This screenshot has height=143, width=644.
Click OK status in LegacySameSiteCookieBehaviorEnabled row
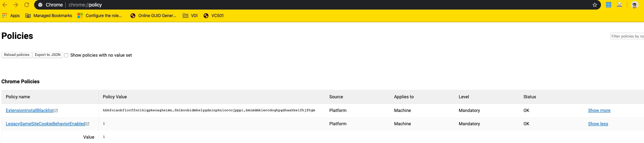coord(526,124)
